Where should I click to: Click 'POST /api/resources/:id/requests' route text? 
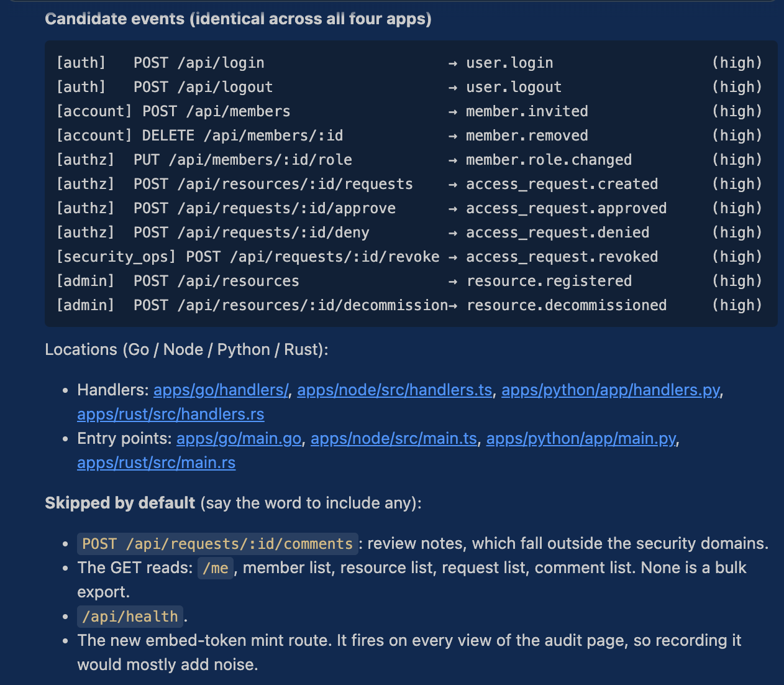273,184
